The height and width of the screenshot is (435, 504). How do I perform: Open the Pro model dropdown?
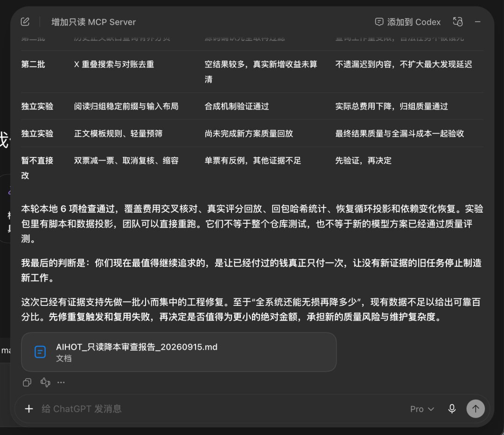[422, 409]
